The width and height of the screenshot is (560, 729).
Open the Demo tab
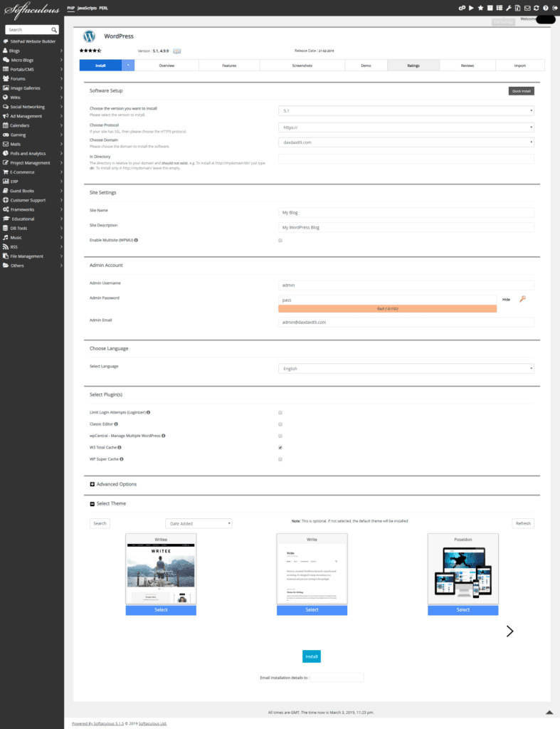(366, 65)
